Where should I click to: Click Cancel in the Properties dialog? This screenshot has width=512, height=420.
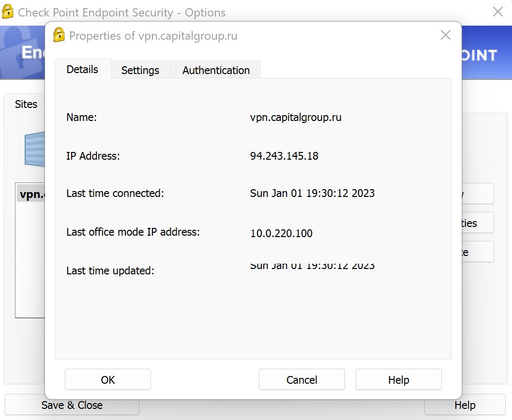(x=301, y=379)
